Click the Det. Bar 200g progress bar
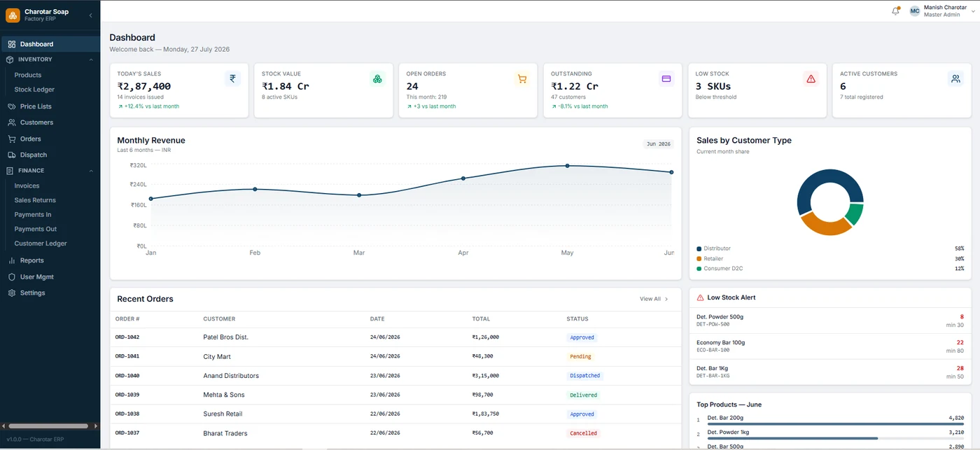980x450 pixels. (x=836, y=424)
